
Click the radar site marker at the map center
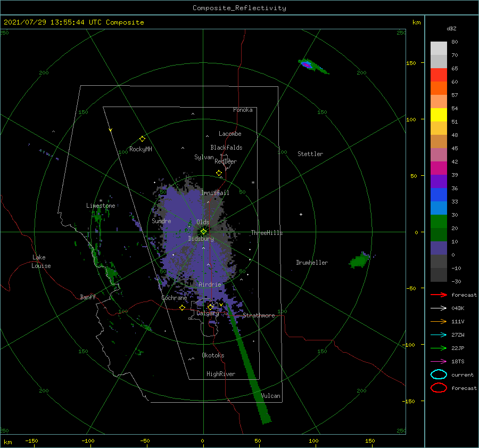pyautogui.click(x=203, y=232)
